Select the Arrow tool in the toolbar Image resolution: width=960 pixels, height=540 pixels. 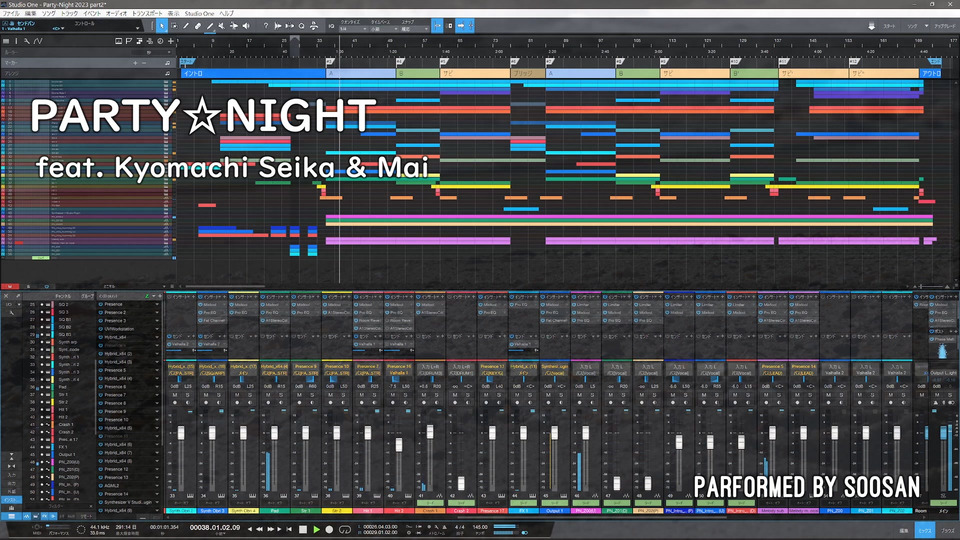point(163,25)
